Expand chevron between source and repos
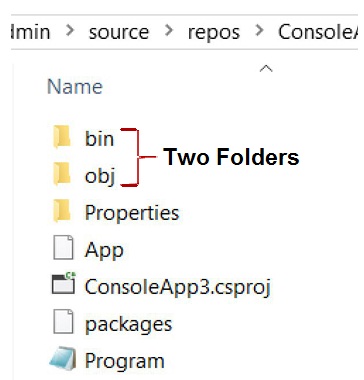Viewport: 364px width, 380px height. [169, 31]
